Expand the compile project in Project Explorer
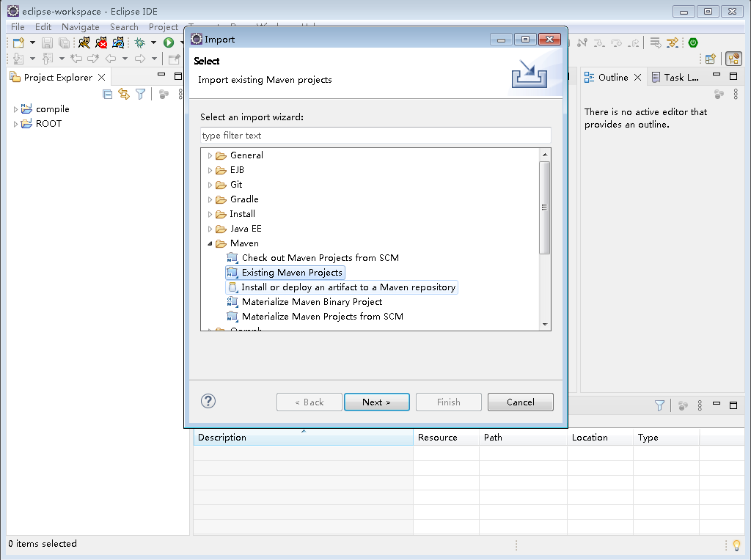This screenshot has height=560, width=751. (15, 110)
